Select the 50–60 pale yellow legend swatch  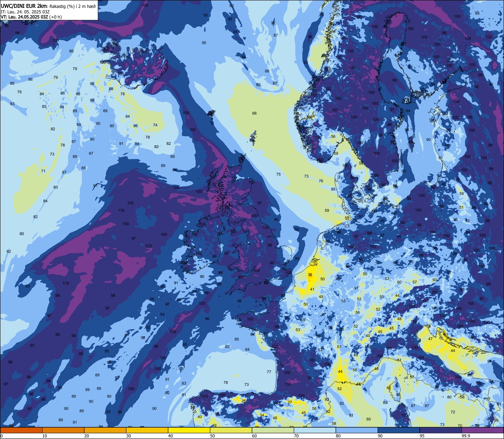click(231, 430)
